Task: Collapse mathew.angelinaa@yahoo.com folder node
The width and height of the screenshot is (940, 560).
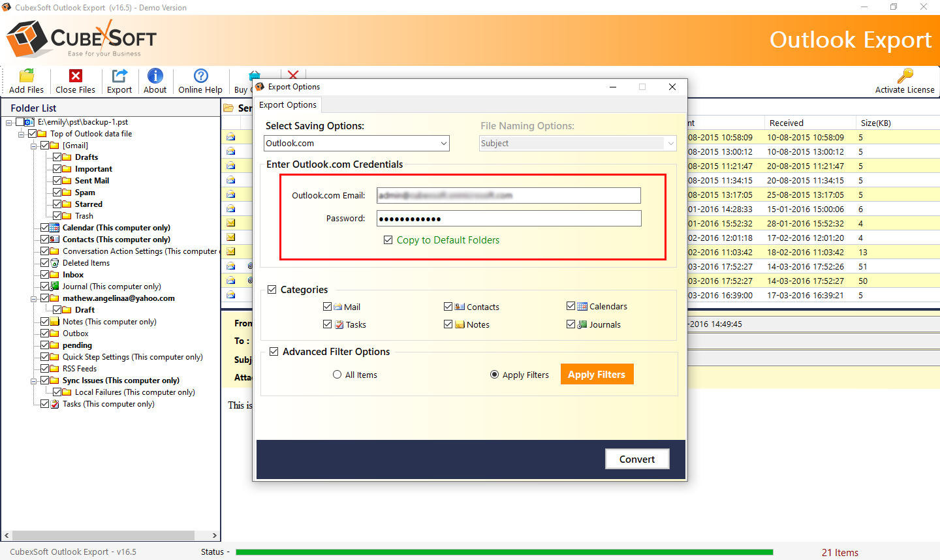Action: [x=34, y=298]
